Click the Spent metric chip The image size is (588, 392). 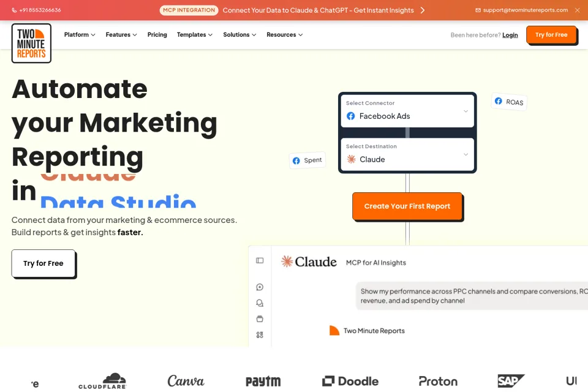307,160
